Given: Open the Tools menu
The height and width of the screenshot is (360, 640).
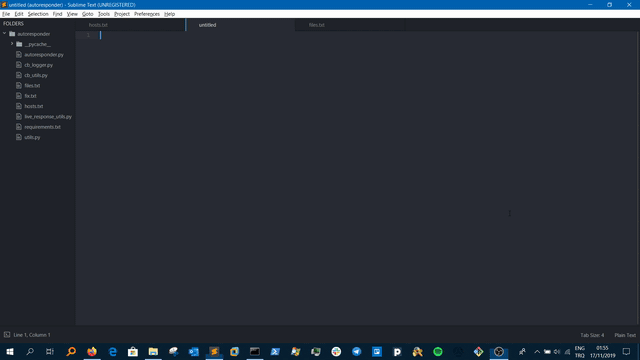Looking at the screenshot, I should (x=104, y=14).
